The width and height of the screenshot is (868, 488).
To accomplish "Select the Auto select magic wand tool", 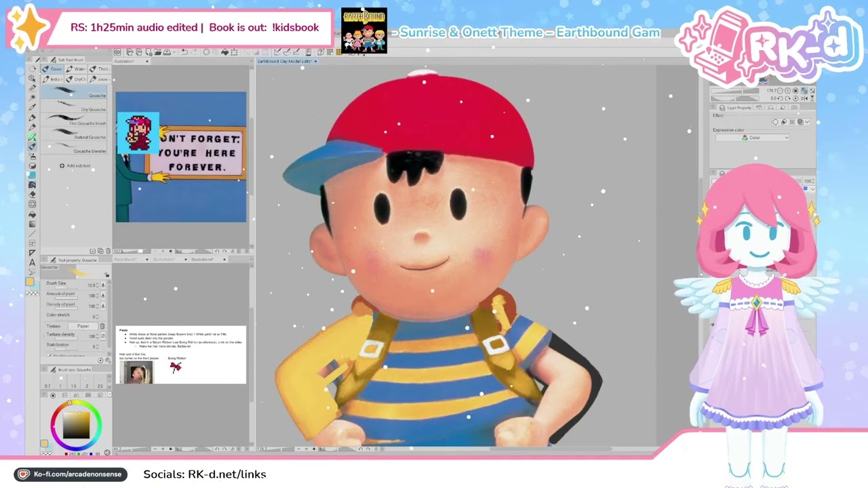I will pos(32,98).
